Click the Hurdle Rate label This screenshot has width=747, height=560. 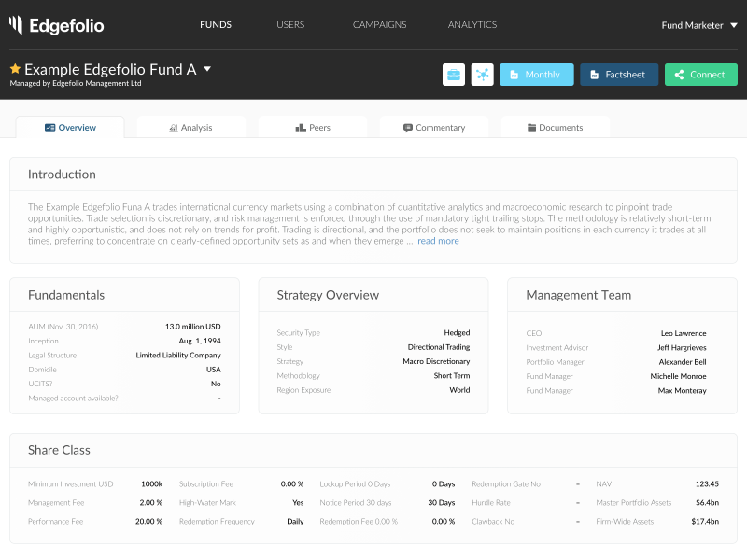click(491, 502)
